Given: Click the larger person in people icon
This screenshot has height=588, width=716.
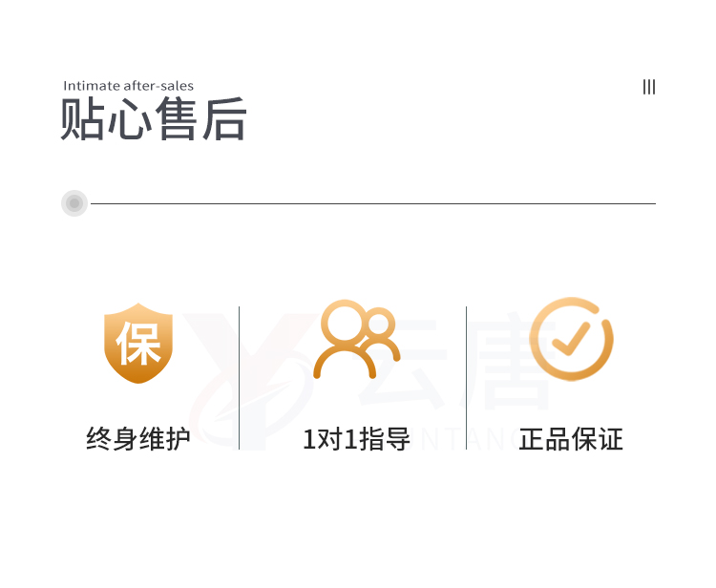Looking at the screenshot, I should pyautogui.click(x=345, y=339).
